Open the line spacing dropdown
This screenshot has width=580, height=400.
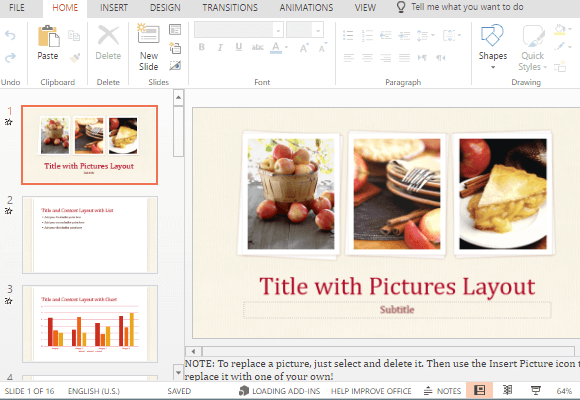(x=425, y=36)
